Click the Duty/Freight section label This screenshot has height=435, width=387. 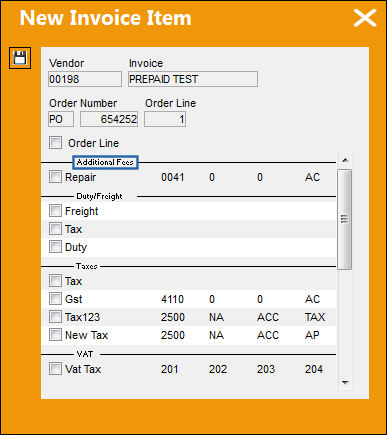click(99, 196)
